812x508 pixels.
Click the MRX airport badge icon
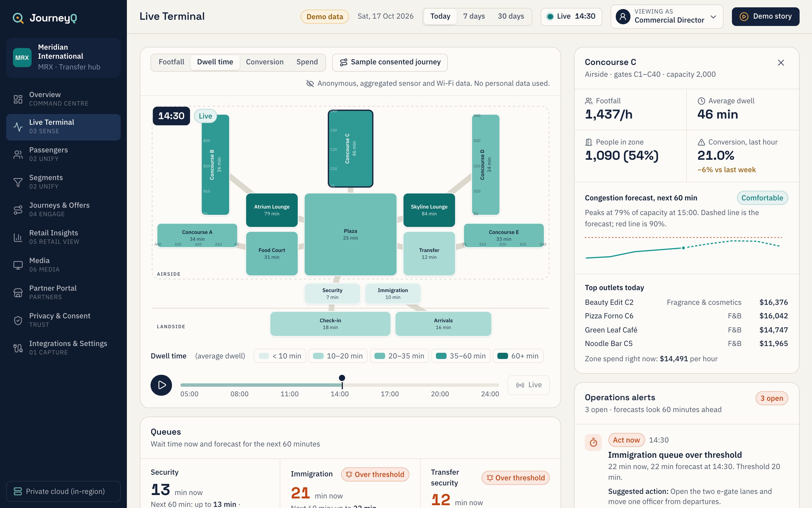[x=22, y=58]
